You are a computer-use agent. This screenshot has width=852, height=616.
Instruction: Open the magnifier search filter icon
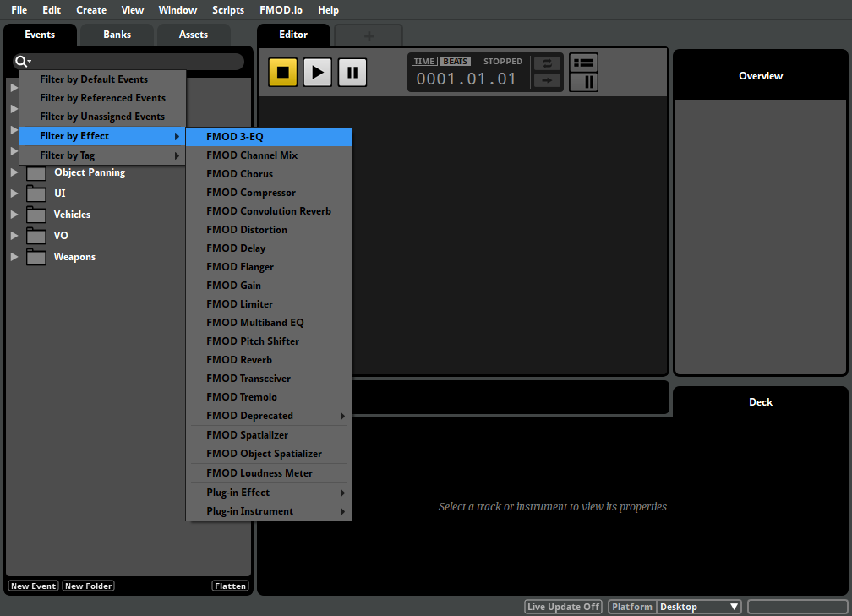[22, 62]
